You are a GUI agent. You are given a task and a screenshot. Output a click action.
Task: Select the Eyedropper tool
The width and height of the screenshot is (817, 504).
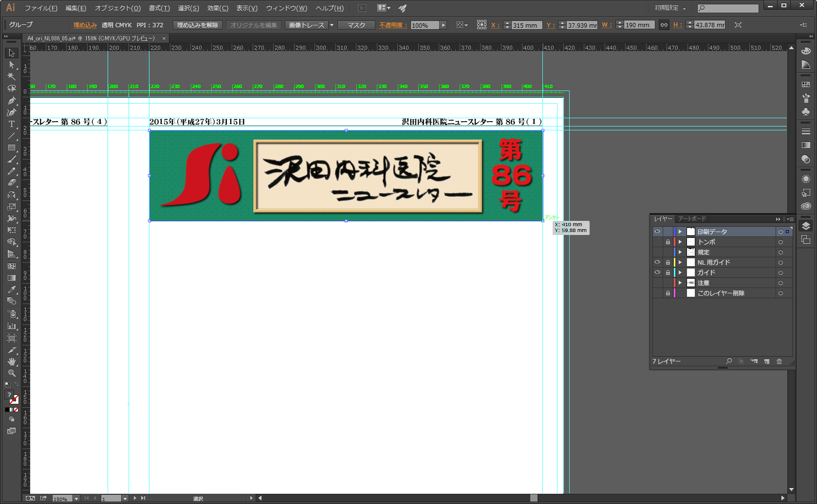tap(12, 289)
